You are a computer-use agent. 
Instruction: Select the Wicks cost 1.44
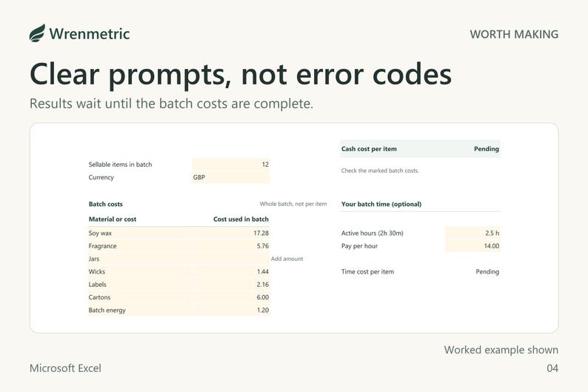coord(230,272)
